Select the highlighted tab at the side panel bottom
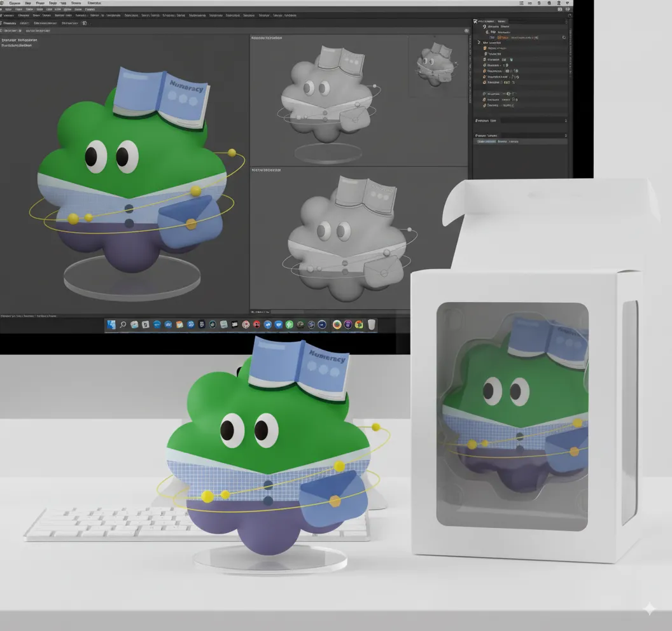The image size is (672, 631). coord(486,141)
